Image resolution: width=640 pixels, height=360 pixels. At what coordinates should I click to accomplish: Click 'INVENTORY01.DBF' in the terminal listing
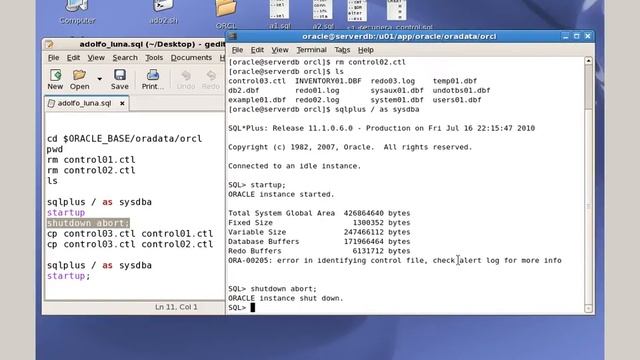click(328, 81)
